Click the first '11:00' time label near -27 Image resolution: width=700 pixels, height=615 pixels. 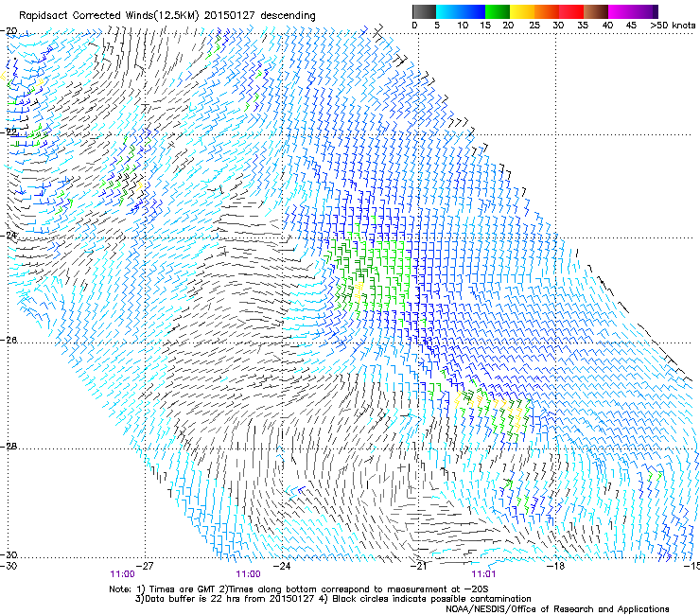click(122, 574)
